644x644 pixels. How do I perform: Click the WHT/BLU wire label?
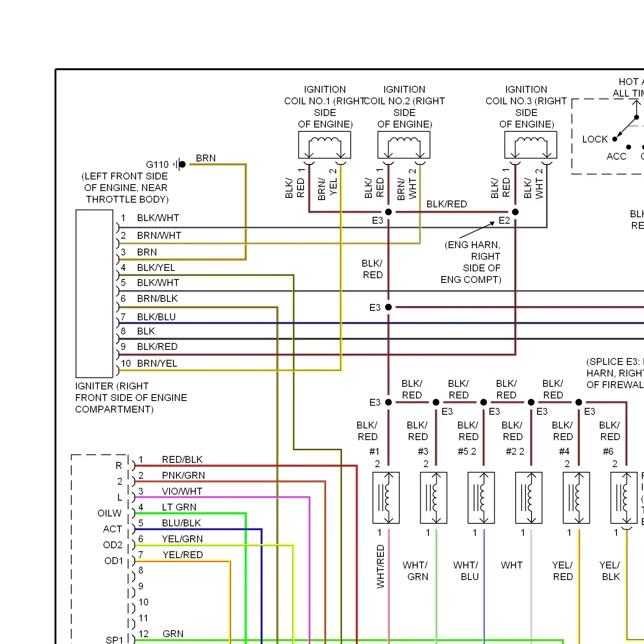click(466, 571)
